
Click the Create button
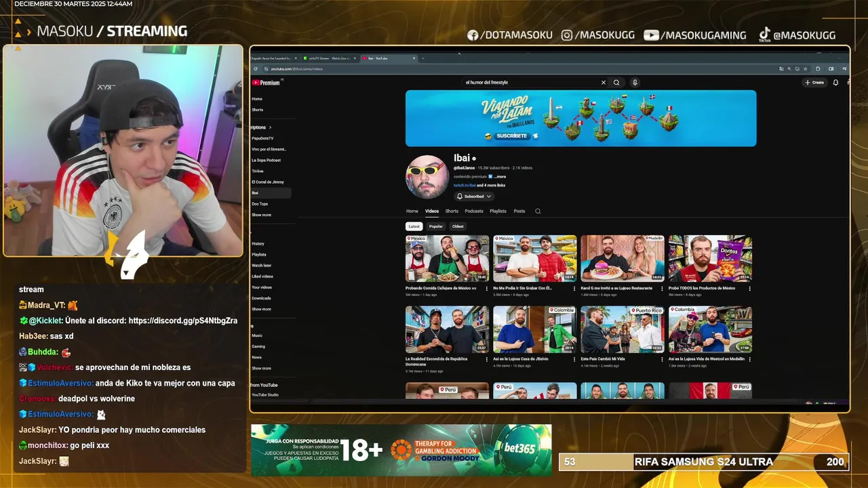[814, 83]
